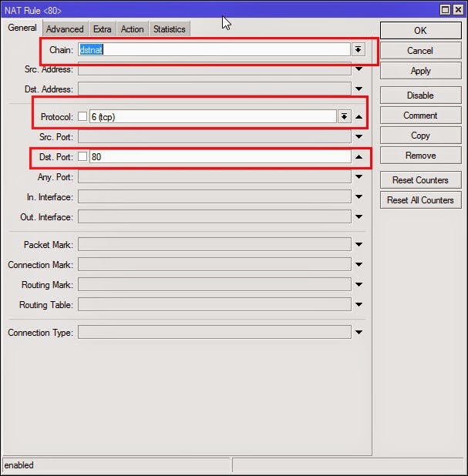Expand the Src. Port field
Viewport: 468px width, 476px height.
[359, 137]
